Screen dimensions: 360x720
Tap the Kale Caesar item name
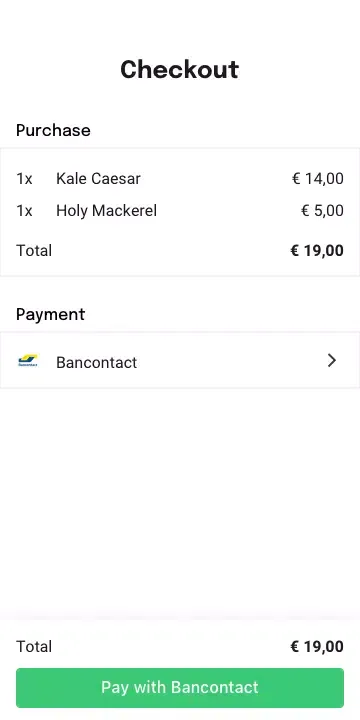tap(98, 179)
